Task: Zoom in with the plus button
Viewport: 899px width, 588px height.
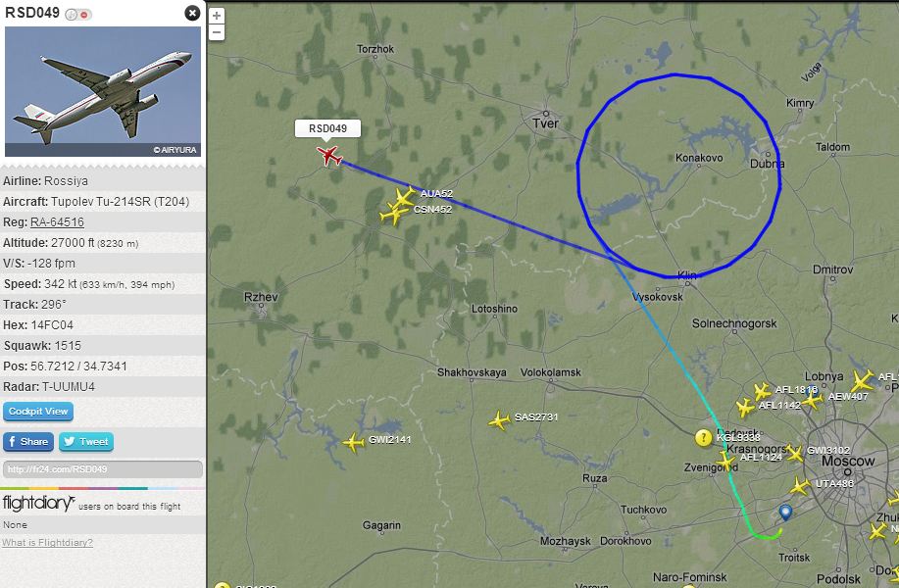Action: coord(216,16)
